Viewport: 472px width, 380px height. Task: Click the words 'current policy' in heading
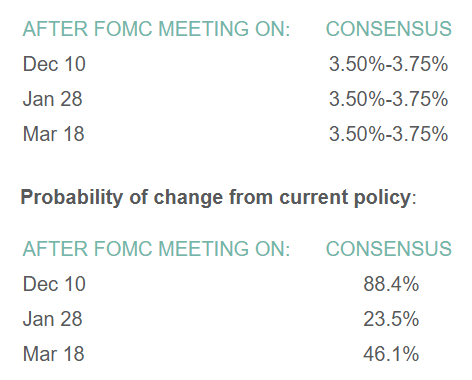tap(345, 197)
